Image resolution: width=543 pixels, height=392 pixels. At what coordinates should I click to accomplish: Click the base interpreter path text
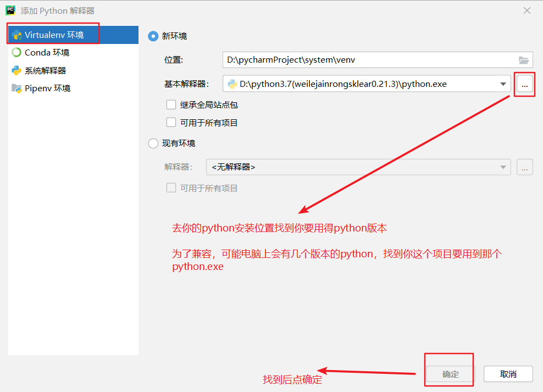click(x=343, y=84)
